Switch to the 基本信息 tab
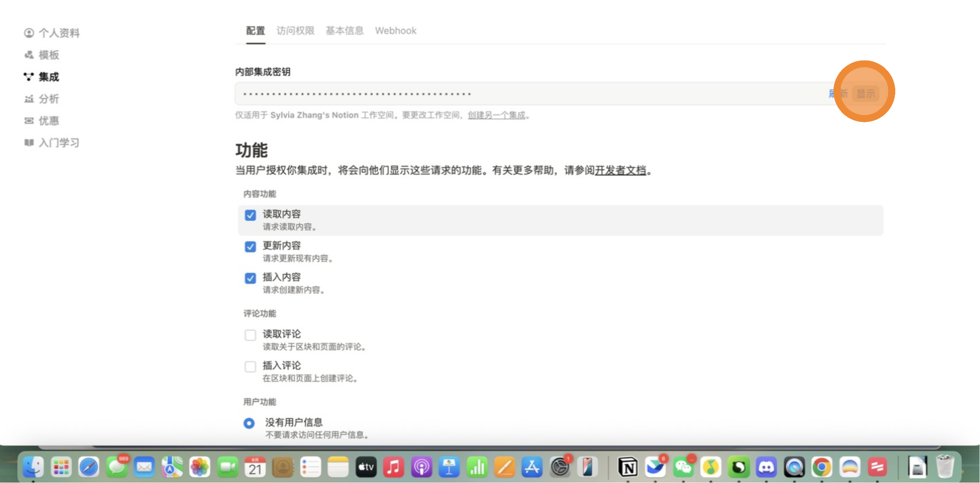This screenshot has width=980, height=483. pyautogui.click(x=344, y=31)
